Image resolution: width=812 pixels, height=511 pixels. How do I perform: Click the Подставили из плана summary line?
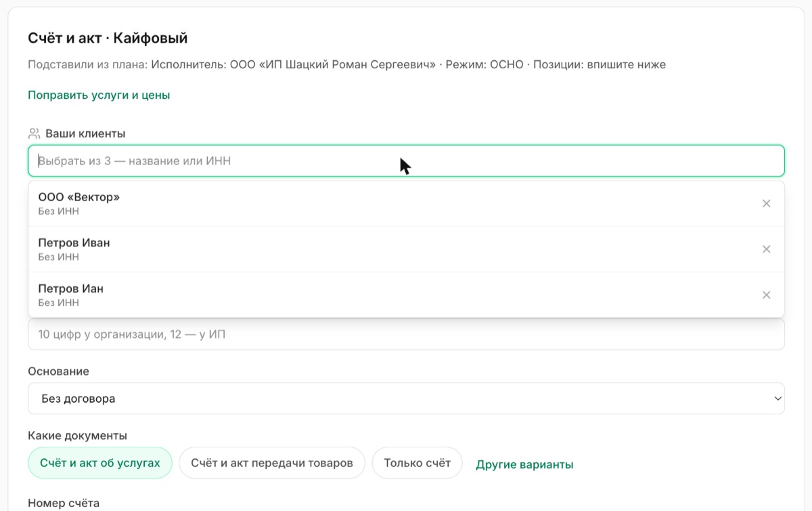346,65
